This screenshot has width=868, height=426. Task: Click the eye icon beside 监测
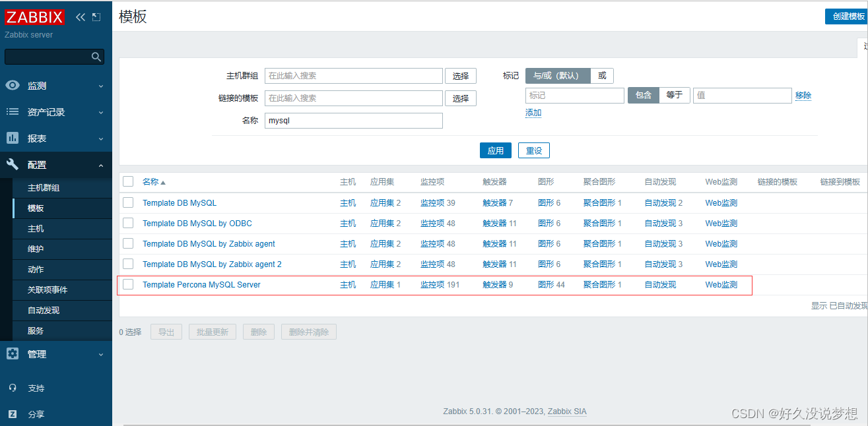pos(13,86)
